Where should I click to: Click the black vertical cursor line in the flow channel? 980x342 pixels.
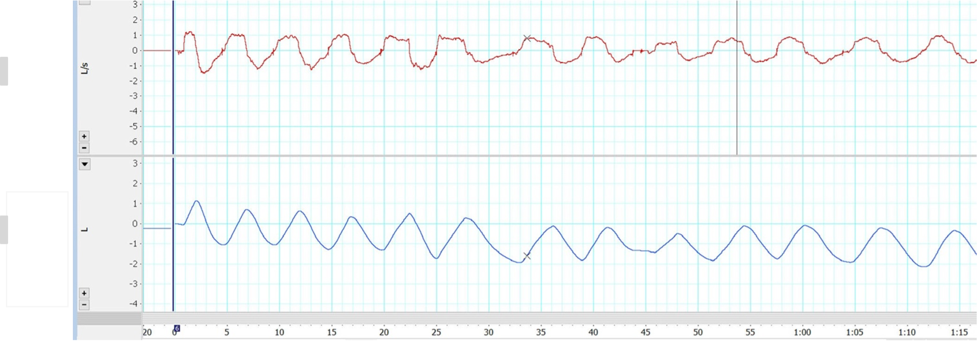tap(737, 78)
